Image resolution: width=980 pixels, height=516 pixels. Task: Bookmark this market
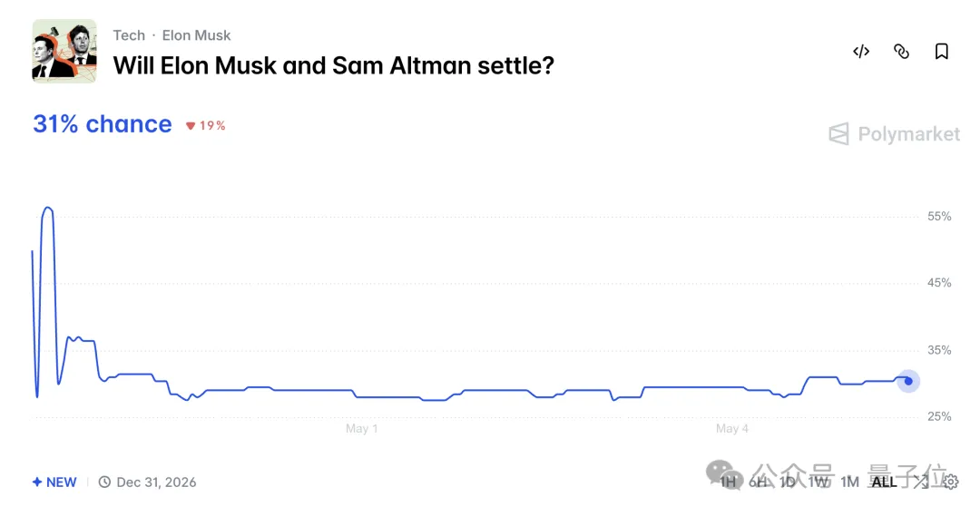[941, 51]
